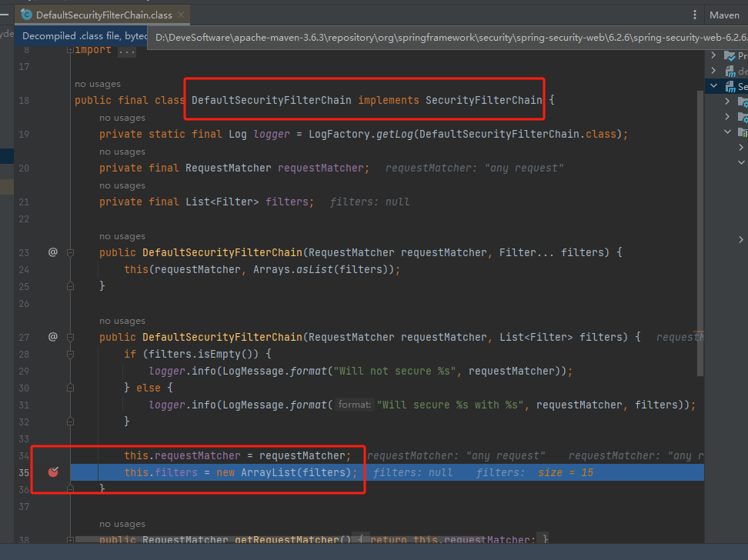Click line number 20 in the gutter
This screenshot has width=748, height=560.
click(x=24, y=168)
